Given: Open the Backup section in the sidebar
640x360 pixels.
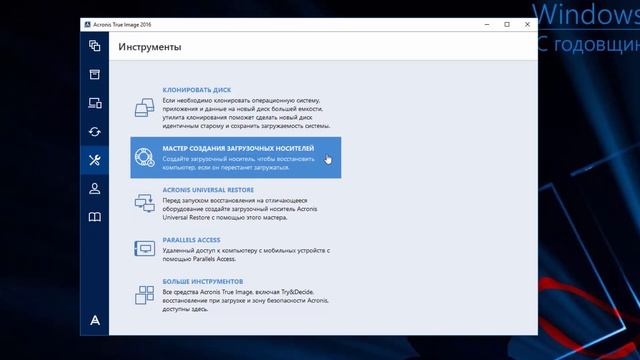Looking at the screenshot, I should [x=95, y=46].
